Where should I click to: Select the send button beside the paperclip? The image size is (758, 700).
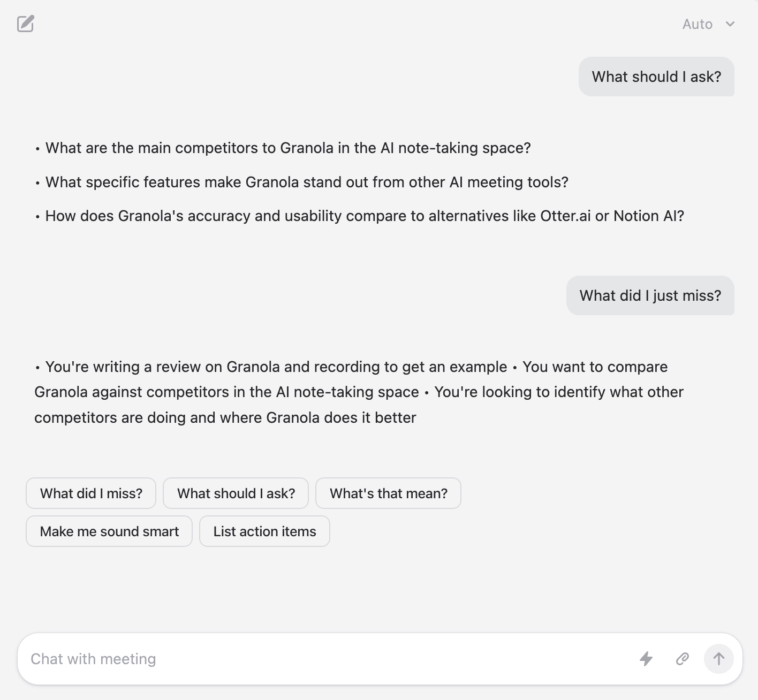718,659
